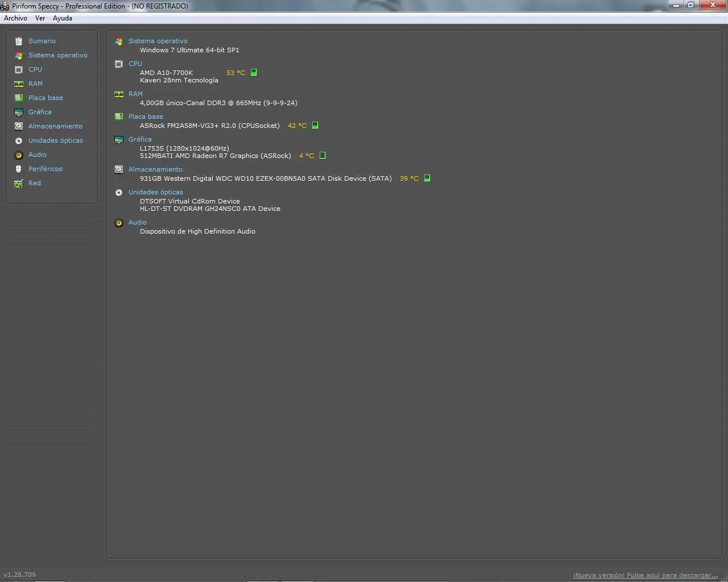Viewport: 728px width, 582px height.
Task: Go to Audio section in sidebar
Action: click(x=38, y=155)
